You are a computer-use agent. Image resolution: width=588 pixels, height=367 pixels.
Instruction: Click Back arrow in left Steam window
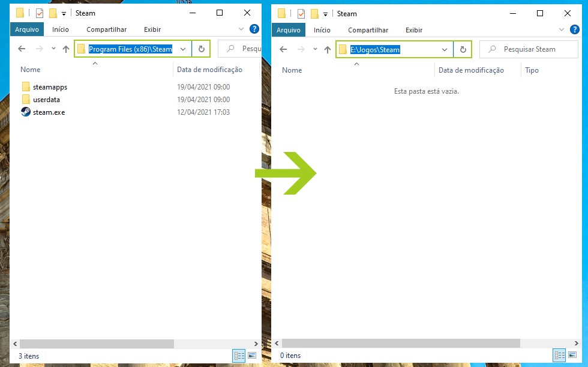(x=22, y=49)
